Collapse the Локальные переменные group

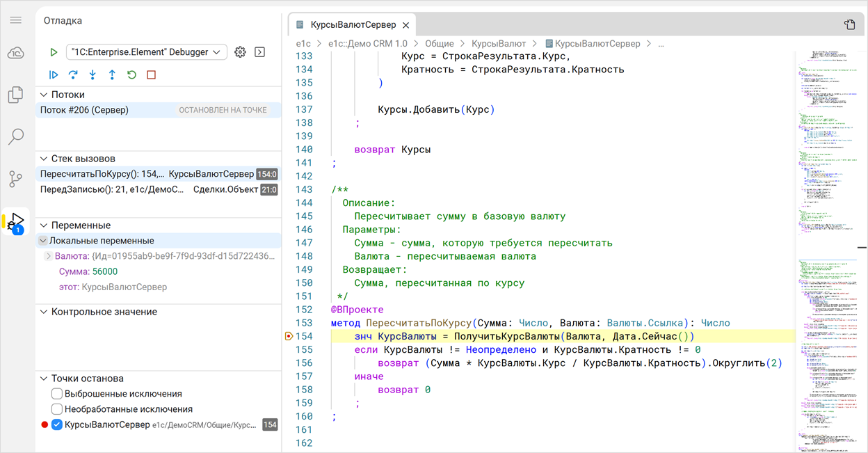coord(42,241)
